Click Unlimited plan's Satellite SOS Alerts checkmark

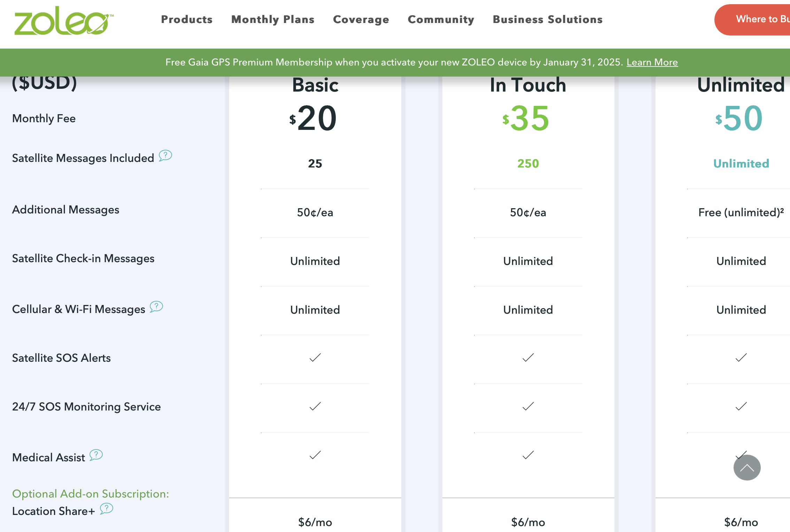tap(741, 358)
